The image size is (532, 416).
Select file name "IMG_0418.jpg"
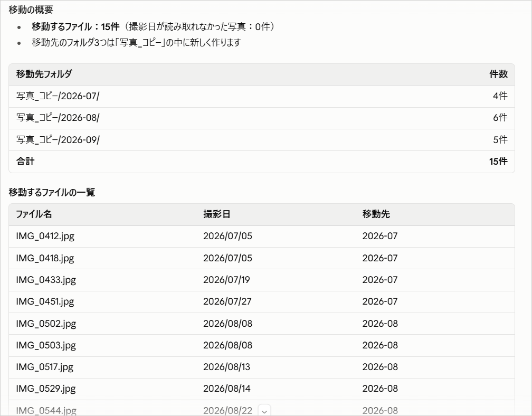[45, 258]
